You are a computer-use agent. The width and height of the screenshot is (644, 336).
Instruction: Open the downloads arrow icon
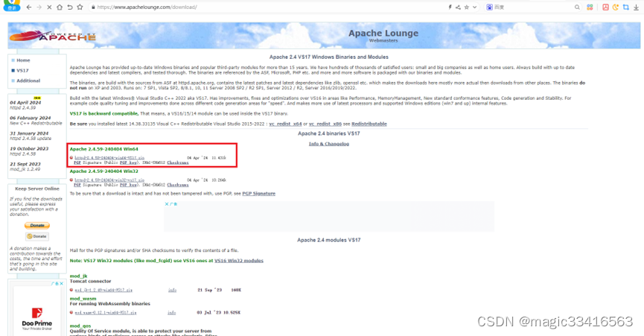click(x=636, y=7)
